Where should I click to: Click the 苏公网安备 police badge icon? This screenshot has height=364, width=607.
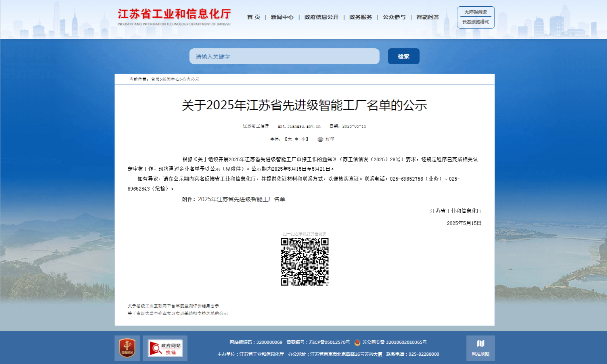(x=357, y=342)
